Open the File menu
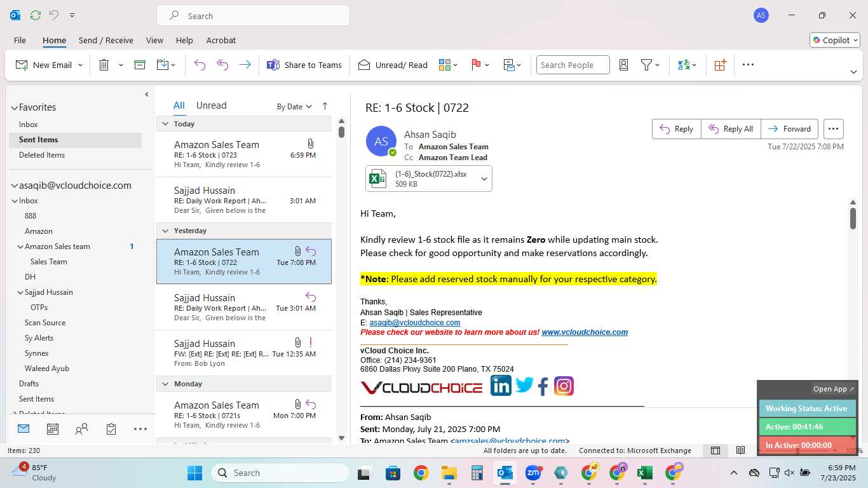 20,40
